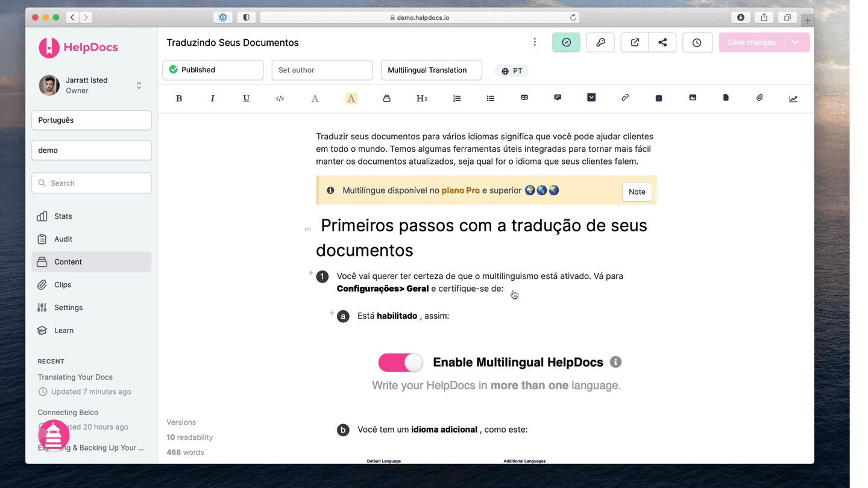The width and height of the screenshot is (868, 488).
Task: Open the Published status dropdown
Action: point(213,70)
